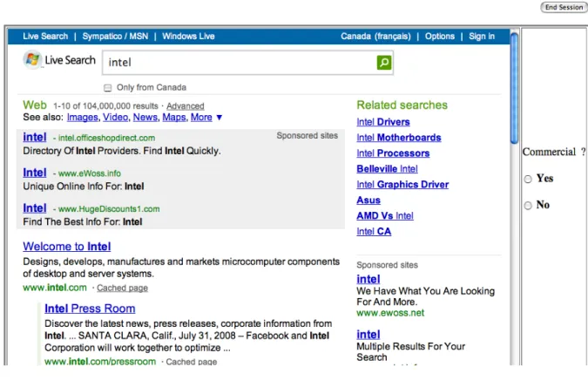Select No for Commercial
The height and width of the screenshot is (387, 588).
tap(528, 206)
